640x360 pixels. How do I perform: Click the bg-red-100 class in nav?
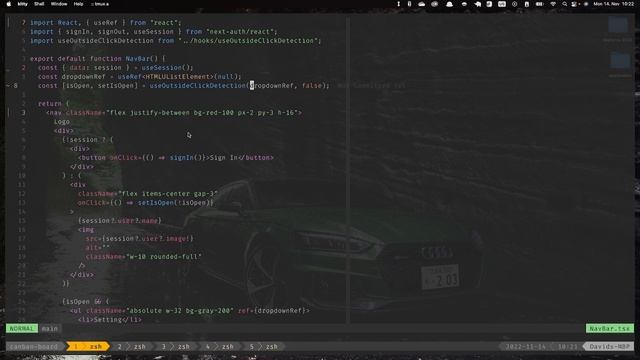(x=213, y=113)
